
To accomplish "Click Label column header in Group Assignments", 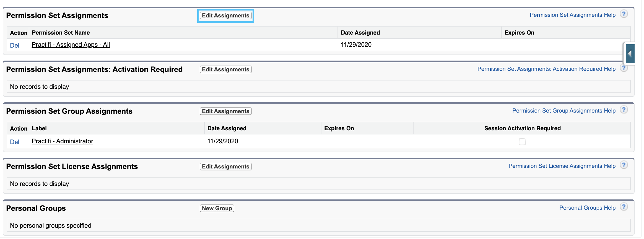I will pyautogui.click(x=39, y=128).
